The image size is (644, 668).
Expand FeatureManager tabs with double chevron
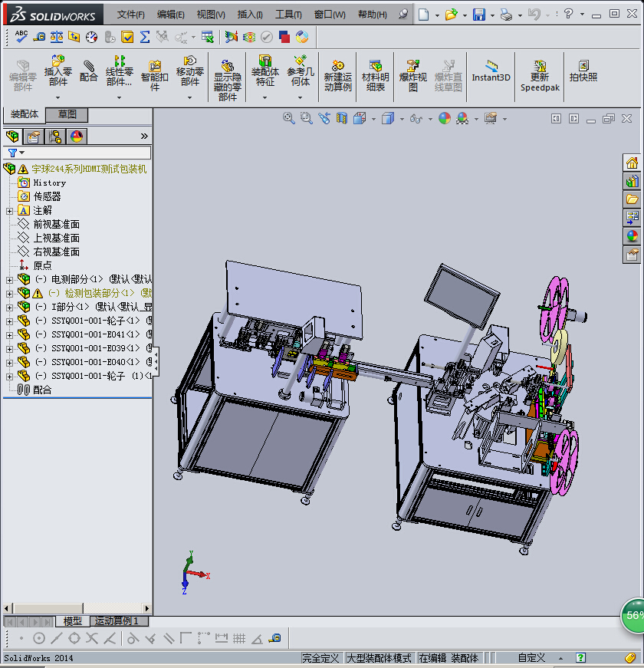pos(144,137)
